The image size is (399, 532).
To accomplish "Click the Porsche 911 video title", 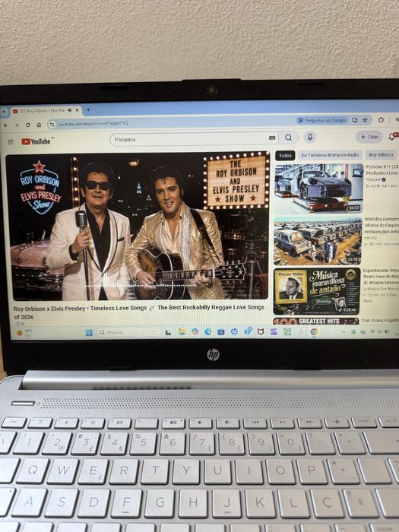I will tap(382, 169).
